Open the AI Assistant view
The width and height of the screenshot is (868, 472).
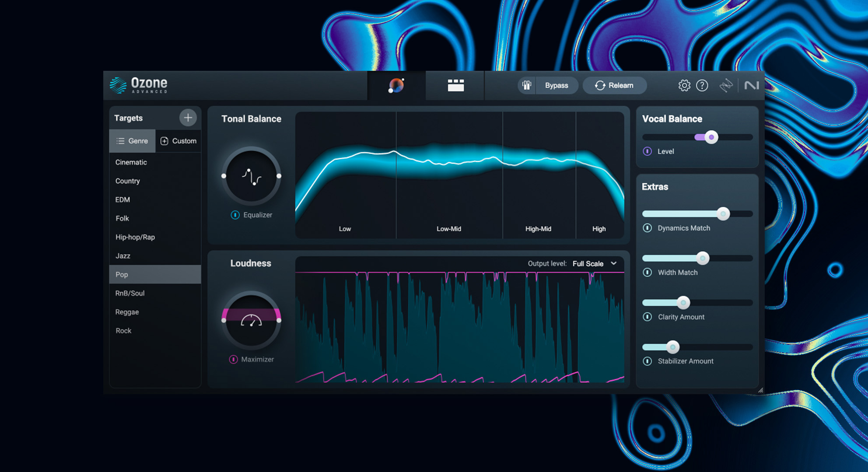point(396,86)
